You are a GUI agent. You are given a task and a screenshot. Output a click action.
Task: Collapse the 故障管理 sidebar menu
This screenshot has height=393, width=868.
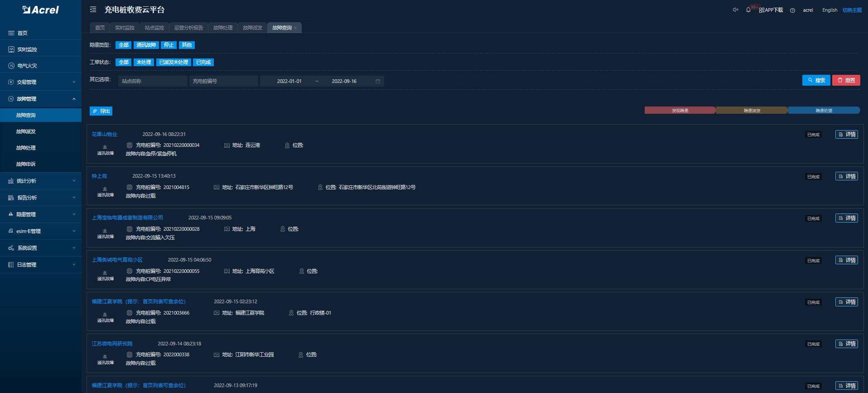click(x=41, y=99)
